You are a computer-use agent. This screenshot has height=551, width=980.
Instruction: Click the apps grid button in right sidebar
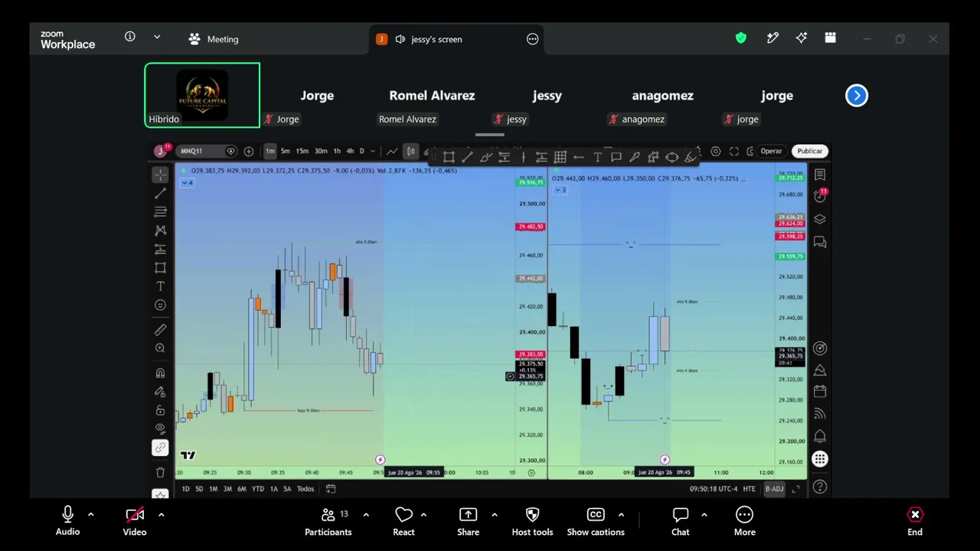point(820,459)
